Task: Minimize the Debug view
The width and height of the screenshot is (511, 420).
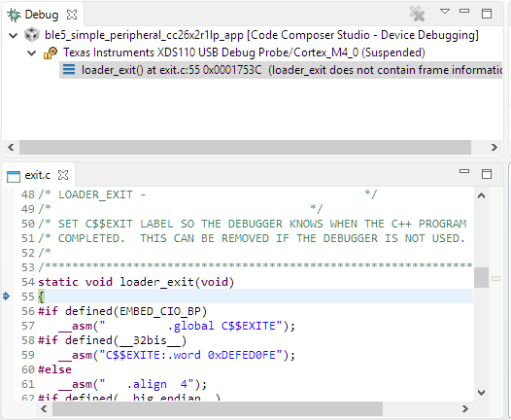Action: pyautogui.click(x=464, y=11)
